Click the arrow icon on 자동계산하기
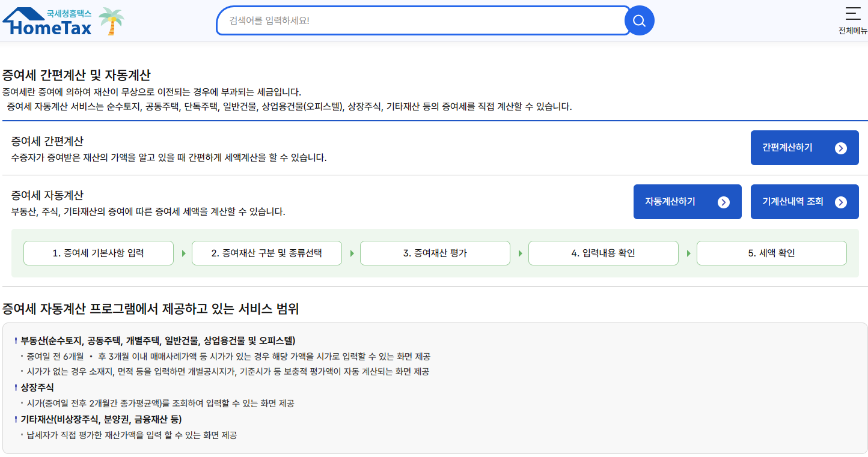868x457 pixels. (x=723, y=202)
